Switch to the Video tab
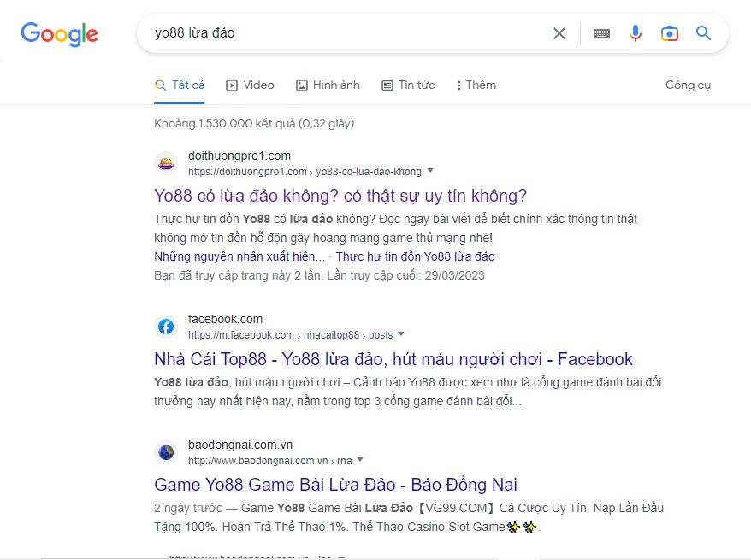 click(x=250, y=85)
